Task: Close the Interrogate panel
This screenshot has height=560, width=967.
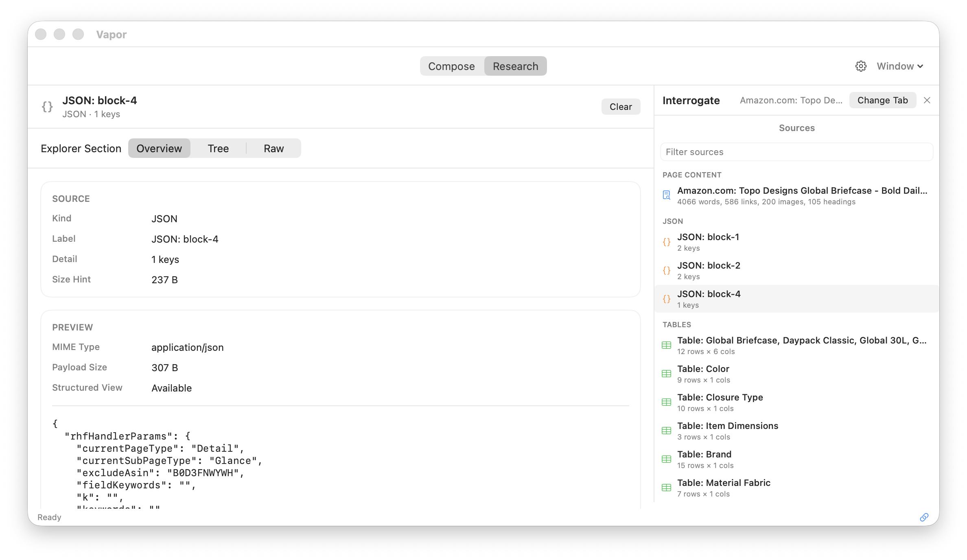Action: coord(927,100)
